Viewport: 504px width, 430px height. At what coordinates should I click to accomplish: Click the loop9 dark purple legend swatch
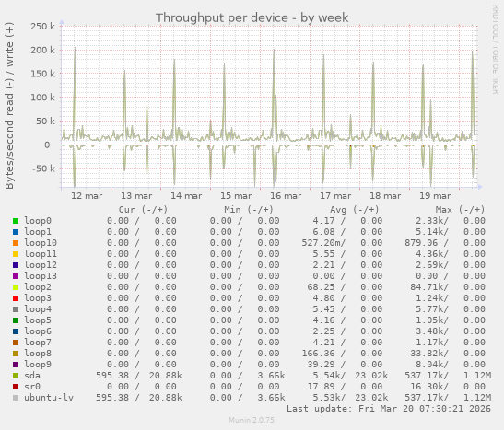tap(16, 365)
